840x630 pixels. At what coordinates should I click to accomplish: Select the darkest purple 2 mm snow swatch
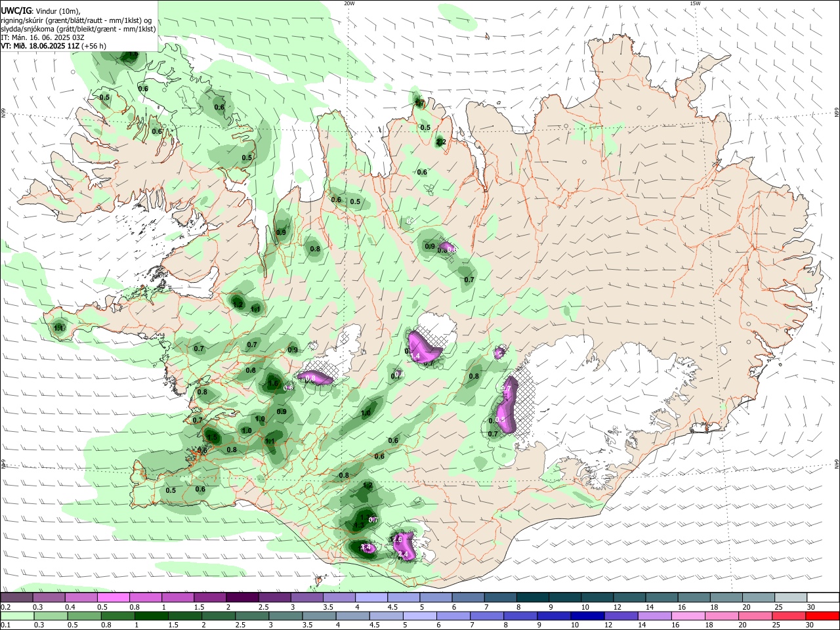(242, 598)
